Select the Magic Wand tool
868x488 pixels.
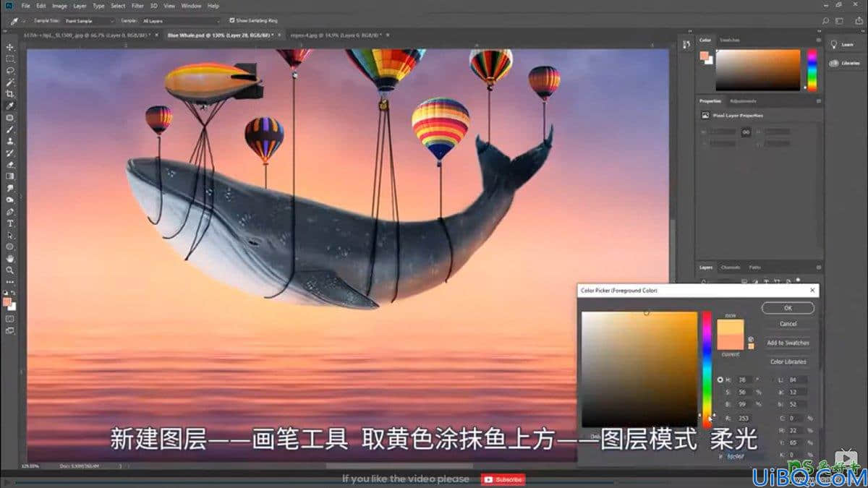[x=10, y=82]
